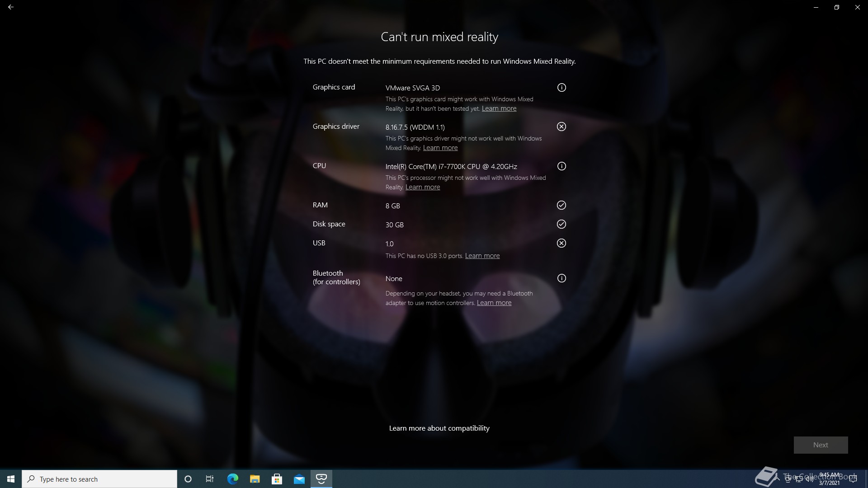The height and width of the screenshot is (488, 868).
Task: Click the Intel(R) Core(TM) i7-7700K CPU text
Action: click(x=451, y=167)
